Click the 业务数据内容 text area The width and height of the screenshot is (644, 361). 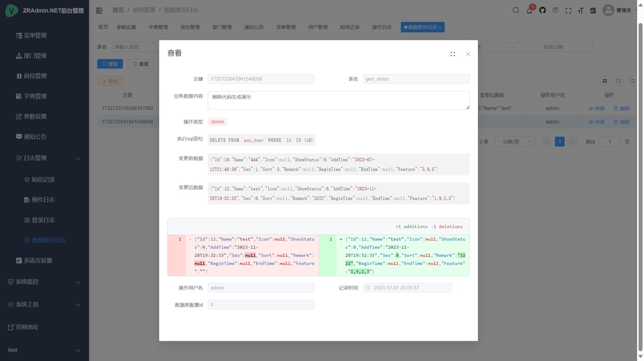pos(338,100)
